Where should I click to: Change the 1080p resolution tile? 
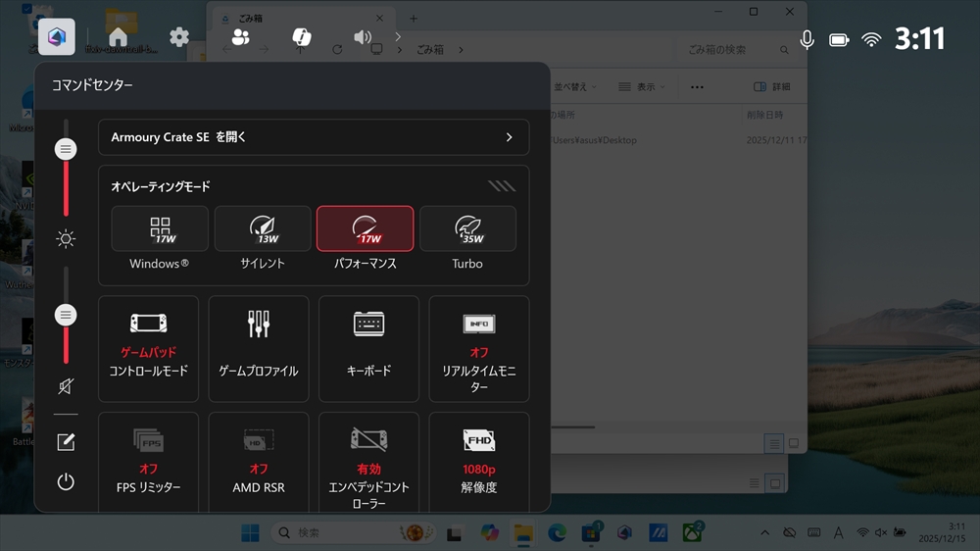tap(479, 463)
